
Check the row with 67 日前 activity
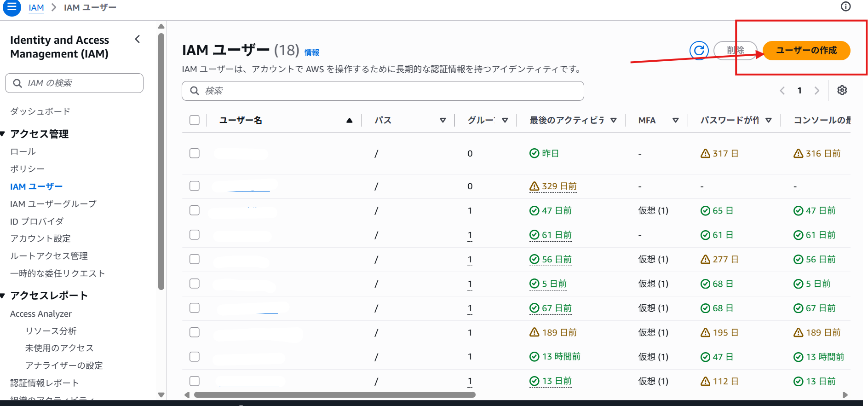point(195,308)
